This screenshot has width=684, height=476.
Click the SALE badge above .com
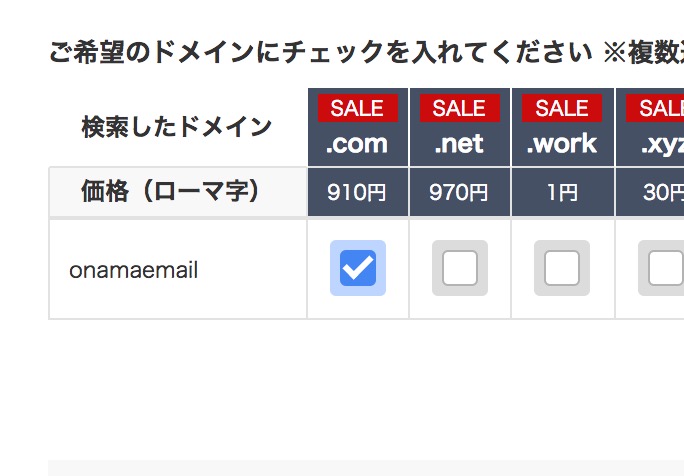(358, 108)
